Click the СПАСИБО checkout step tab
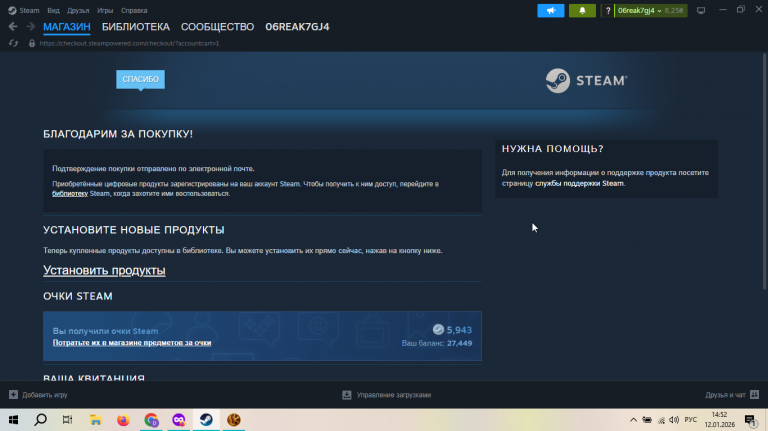This screenshot has height=431, width=768. point(141,79)
